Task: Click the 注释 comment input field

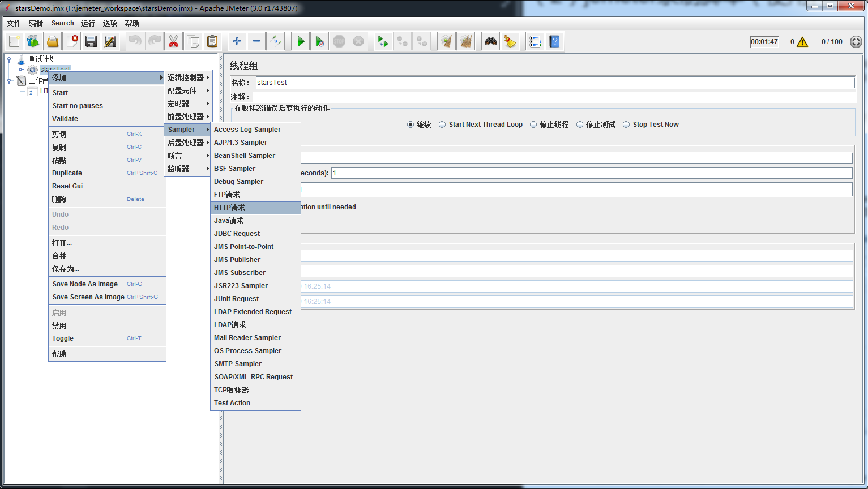Action: [553, 97]
